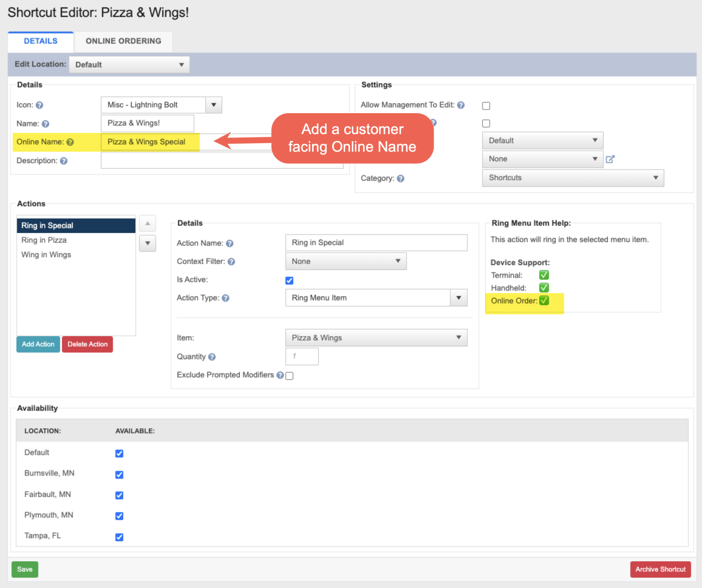Open the Item Pizza & Wings dropdown
The width and height of the screenshot is (702, 588).
coord(376,338)
